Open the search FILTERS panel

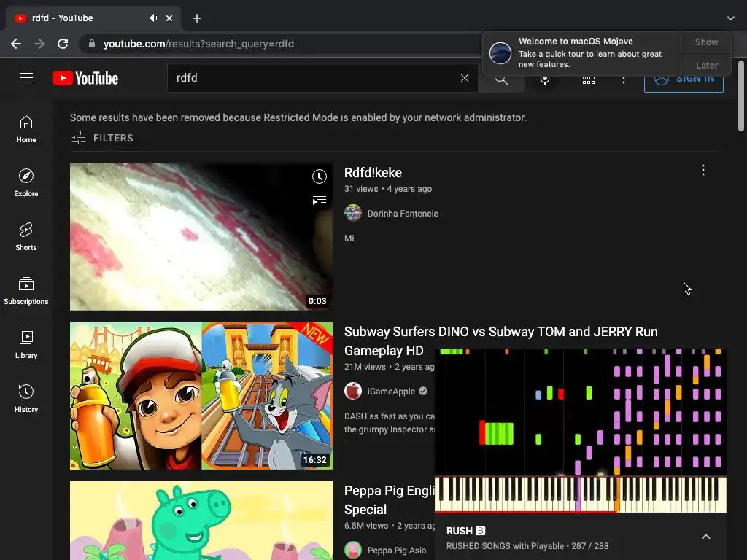pos(102,138)
